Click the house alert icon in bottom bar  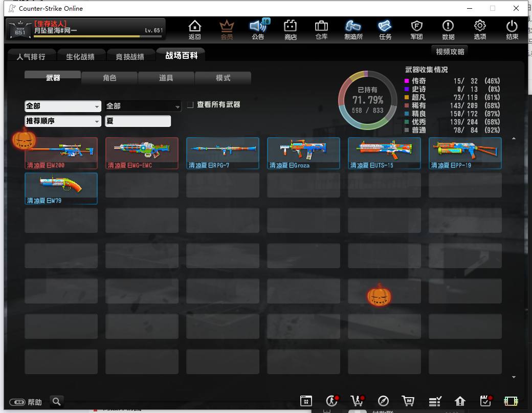pyautogui.click(x=460, y=401)
